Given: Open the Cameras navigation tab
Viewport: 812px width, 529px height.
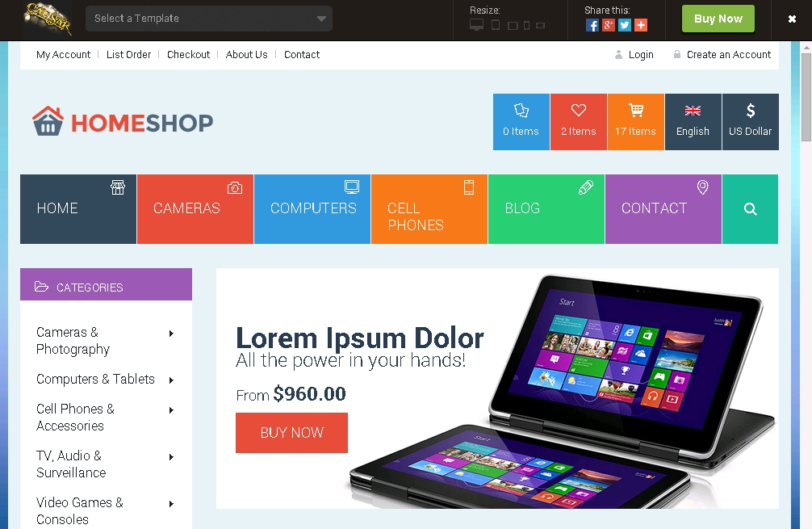Looking at the screenshot, I should click(x=195, y=209).
